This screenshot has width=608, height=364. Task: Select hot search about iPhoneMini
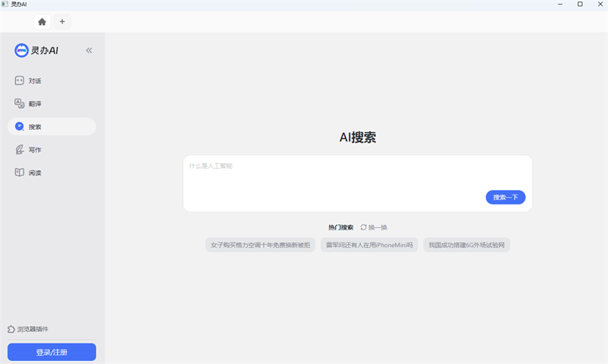[369, 245]
